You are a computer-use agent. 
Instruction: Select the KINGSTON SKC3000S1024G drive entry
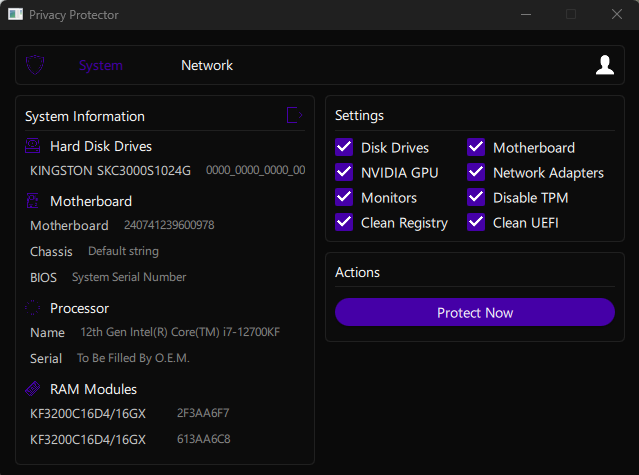pos(110,170)
